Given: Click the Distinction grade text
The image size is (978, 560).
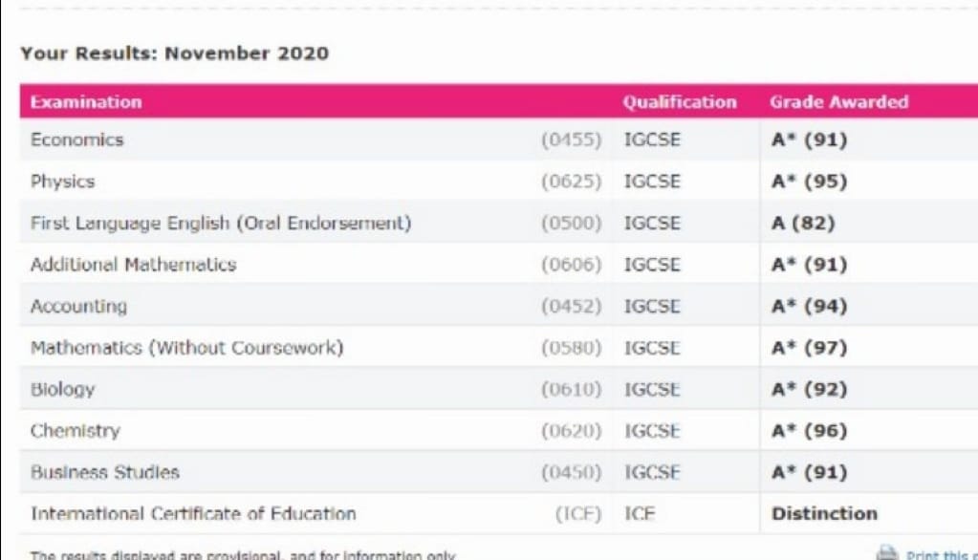Looking at the screenshot, I should (x=823, y=514).
